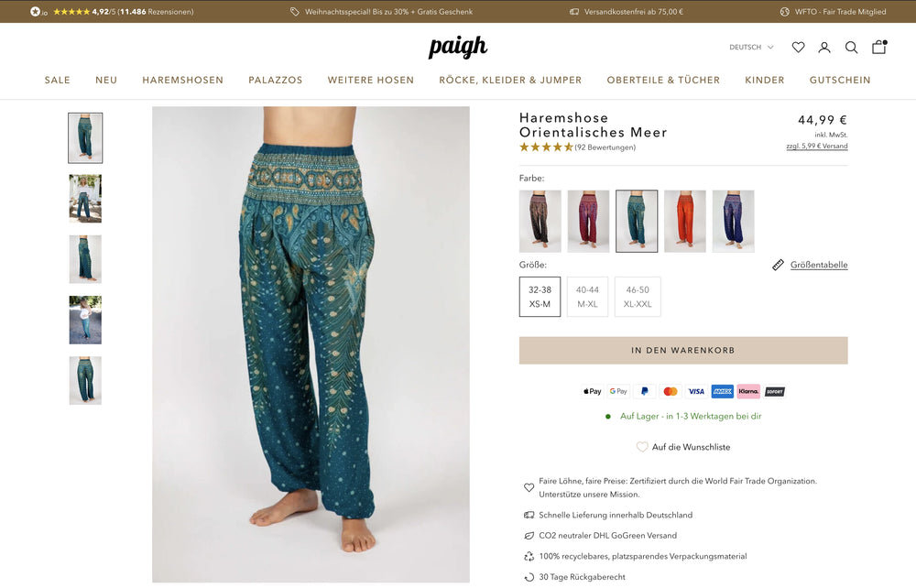This screenshot has height=588, width=916.
Task: Click the search magnifier icon
Action: click(851, 48)
